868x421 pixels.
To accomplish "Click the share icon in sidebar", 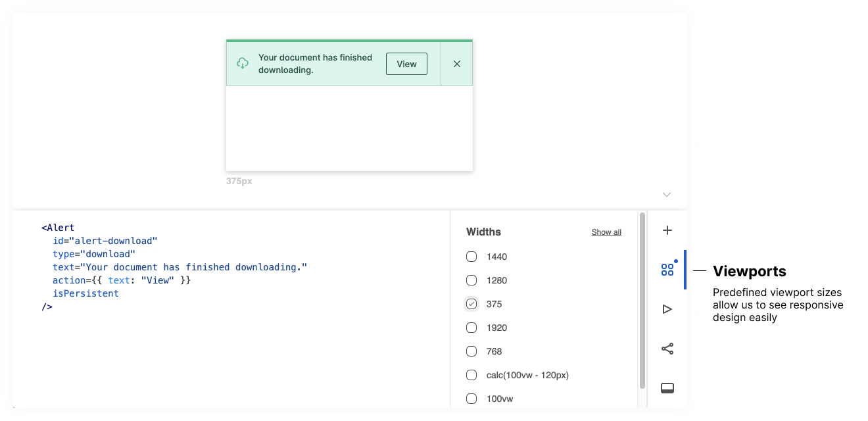I will [667, 349].
